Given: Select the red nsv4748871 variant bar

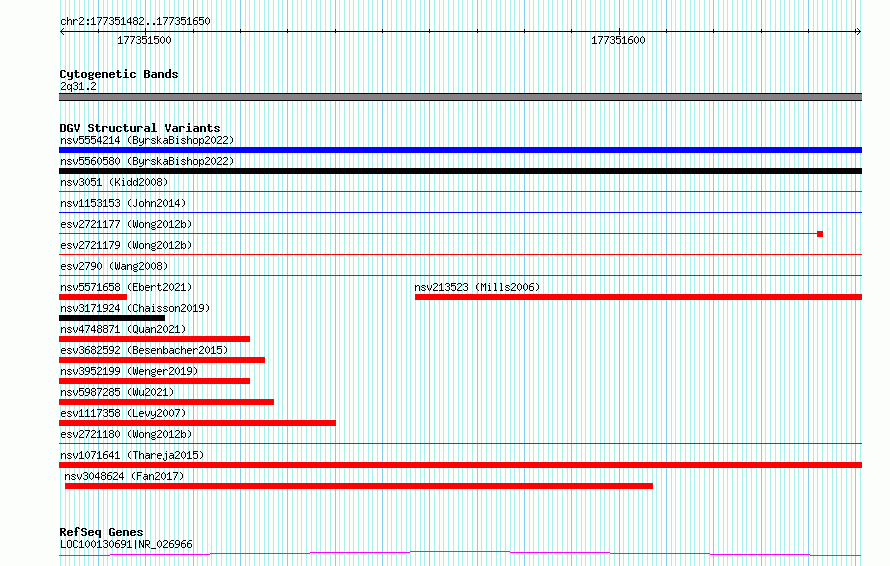Looking at the screenshot, I should pos(154,339).
